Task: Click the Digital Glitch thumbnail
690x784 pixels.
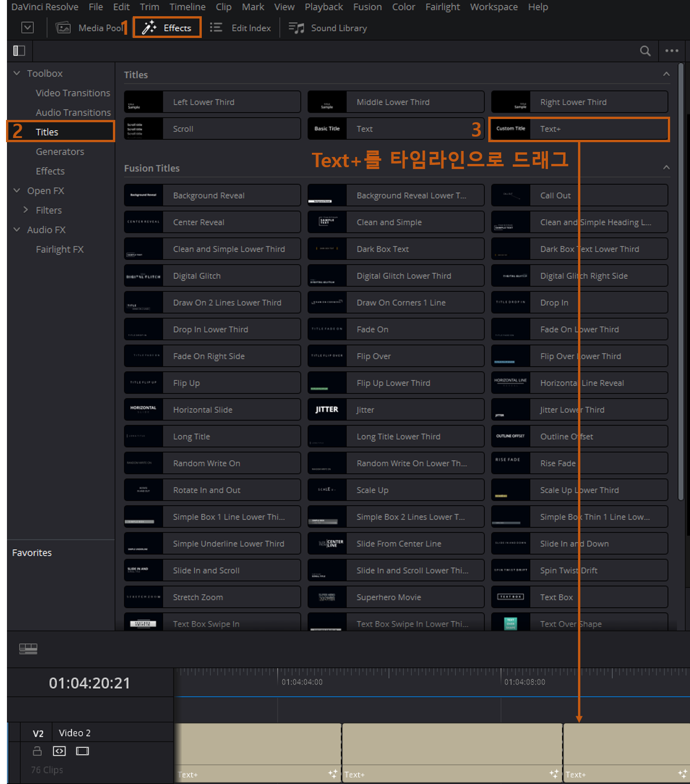Action: click(x=143, y=276)
